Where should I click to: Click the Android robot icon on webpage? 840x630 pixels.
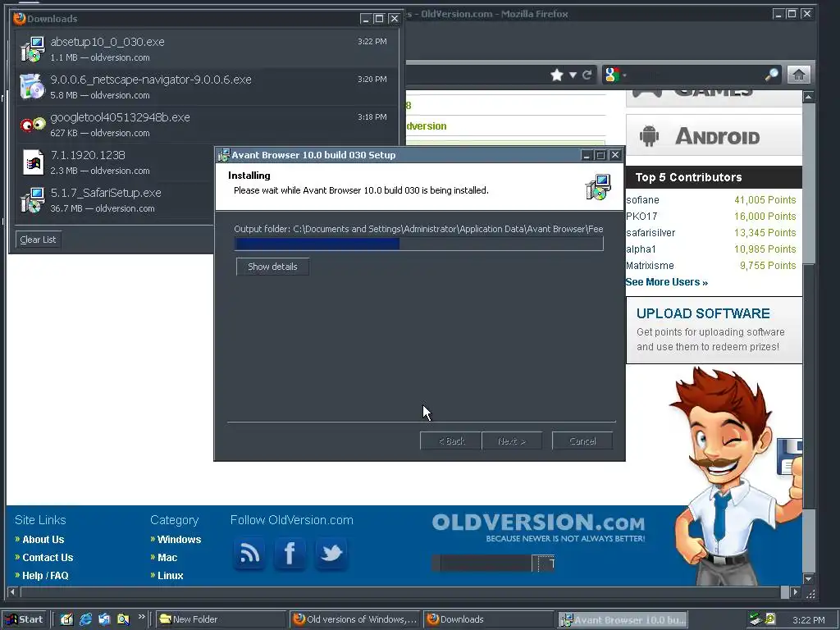click(x=649, y=135)
